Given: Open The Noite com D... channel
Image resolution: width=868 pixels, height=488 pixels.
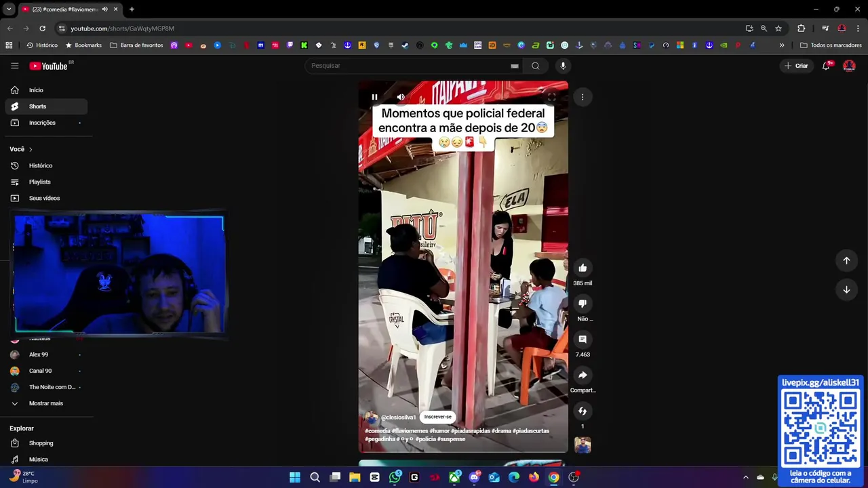Looking at the screenshot, I should [x=46, y=387].
